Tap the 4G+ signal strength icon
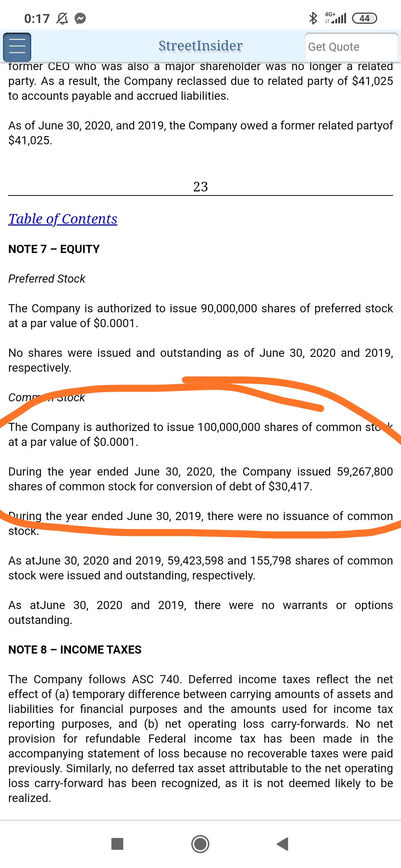This screenshot has height=868, width=401. tap(336, 18)
